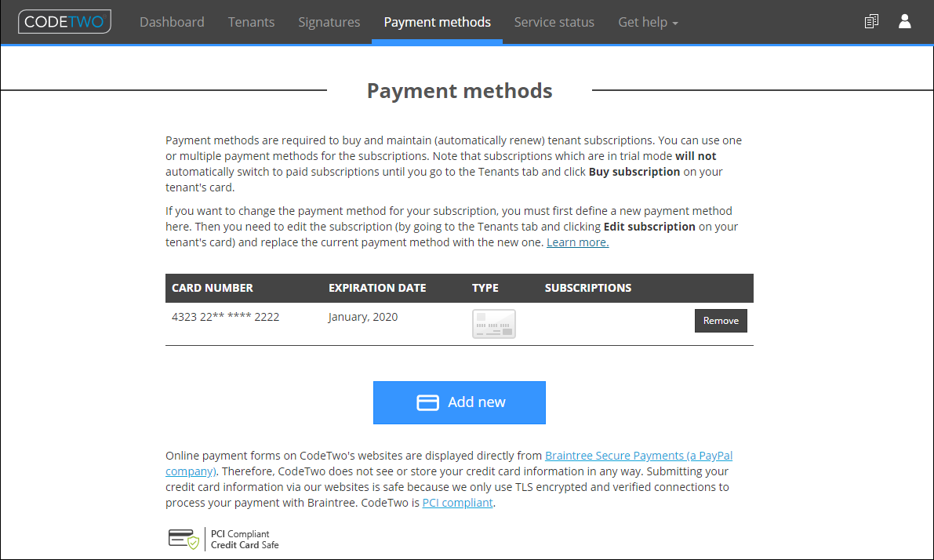This screenshot has height=560, width=934.
Task: Click the CARD NUMBER column header
Action: pyautogui.click(x=213, y=288)
